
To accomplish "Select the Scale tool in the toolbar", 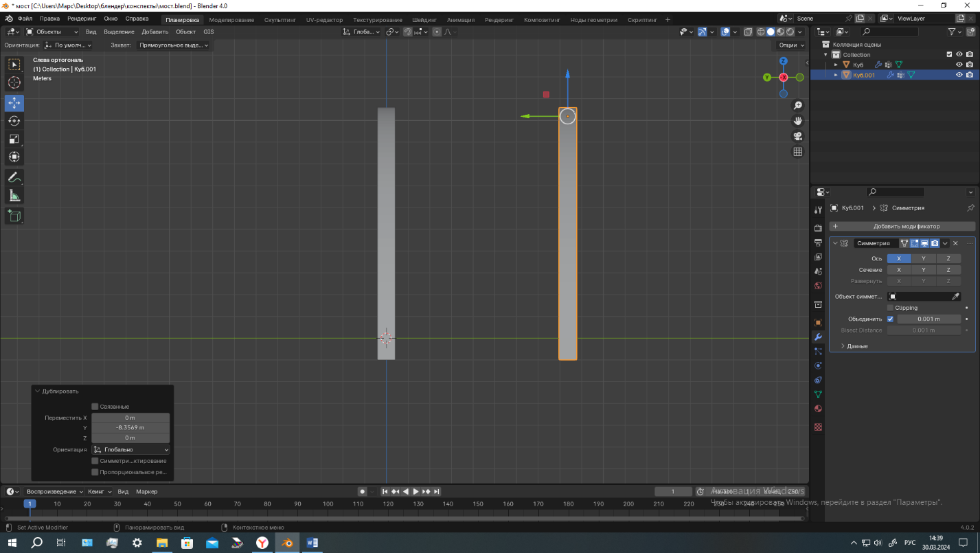I will [14, 139].
